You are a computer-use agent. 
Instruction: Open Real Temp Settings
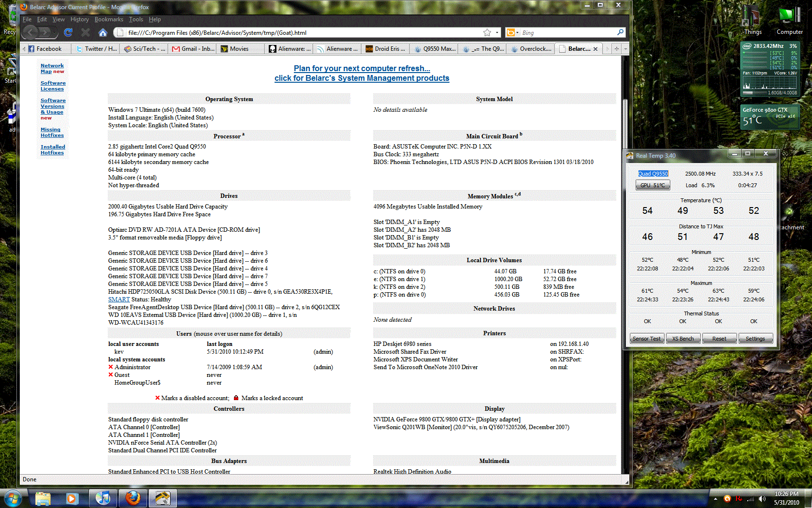click(x=755, y=338)
